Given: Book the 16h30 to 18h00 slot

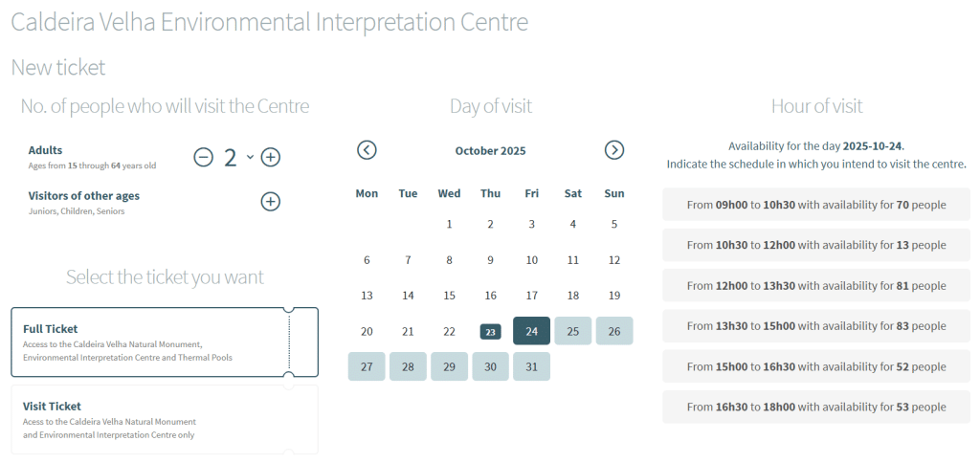Looking at the screenshot, I should pos(816,408).
